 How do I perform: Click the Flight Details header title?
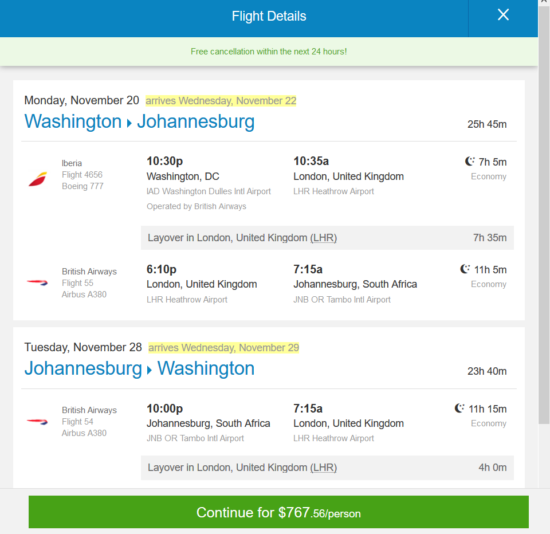[269, 16]
